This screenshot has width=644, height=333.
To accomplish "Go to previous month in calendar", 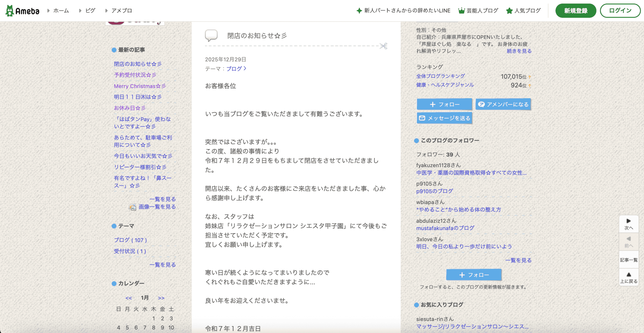I will click(129, 298).
